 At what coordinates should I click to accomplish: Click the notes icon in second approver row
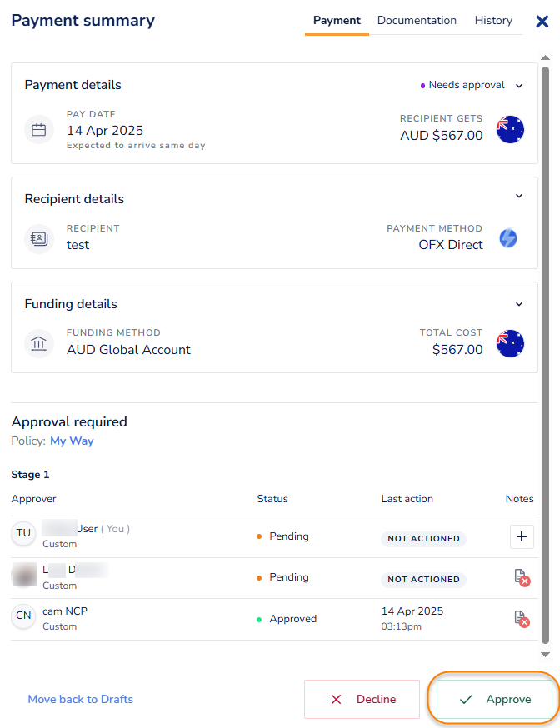click(522, 578)
